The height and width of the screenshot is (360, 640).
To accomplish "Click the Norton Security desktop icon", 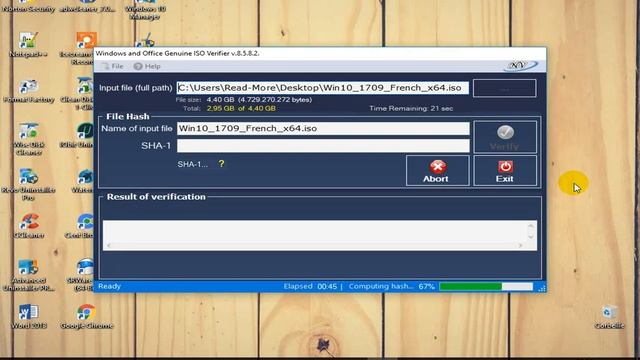I will (x=28, y=7).
